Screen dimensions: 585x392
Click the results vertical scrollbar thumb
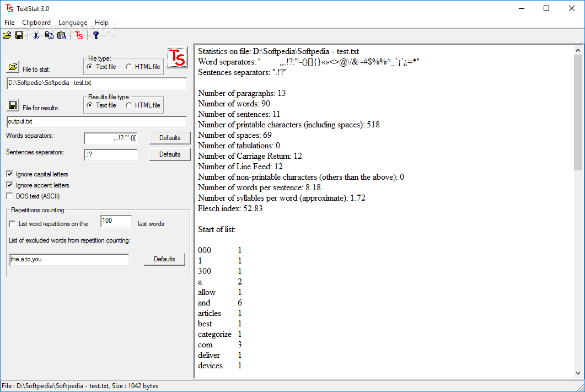[578, 112]
